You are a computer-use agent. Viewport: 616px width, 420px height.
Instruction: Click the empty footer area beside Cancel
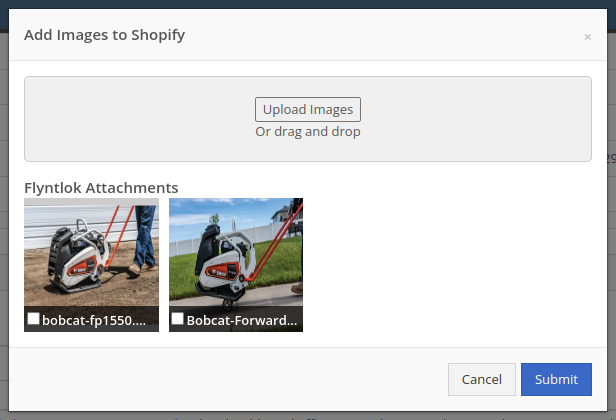click(228, 379)
